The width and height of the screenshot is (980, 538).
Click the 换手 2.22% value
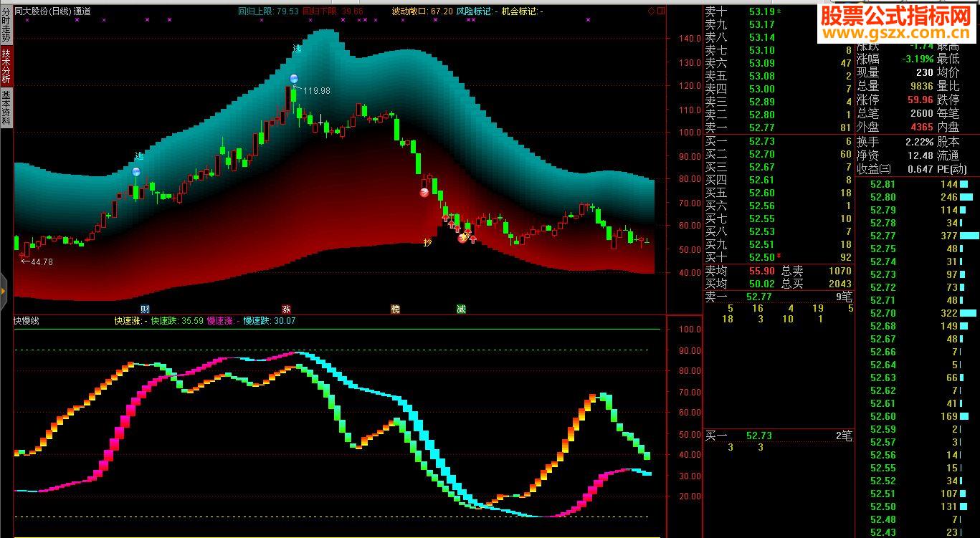tap(919, 142)
